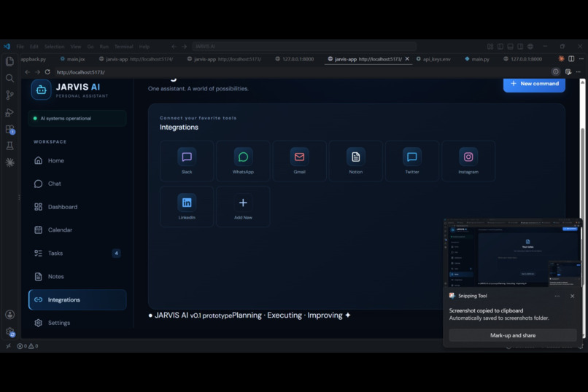Screen dimensions: 588x392
Task: Open the Run and Debug view
Action: point(9,112)
